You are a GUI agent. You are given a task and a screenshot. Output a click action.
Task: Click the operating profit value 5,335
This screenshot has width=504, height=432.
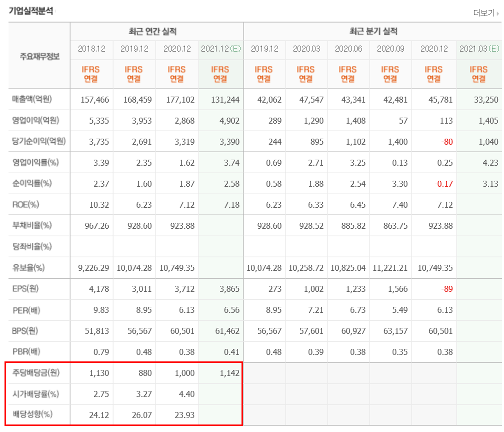tap(99, 121)
